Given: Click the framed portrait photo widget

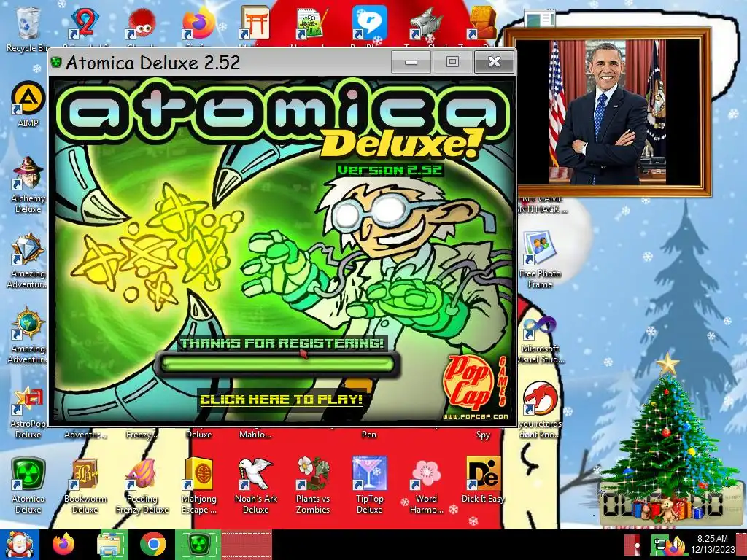Looking at the screenshot, I should (x=608, y=112).
